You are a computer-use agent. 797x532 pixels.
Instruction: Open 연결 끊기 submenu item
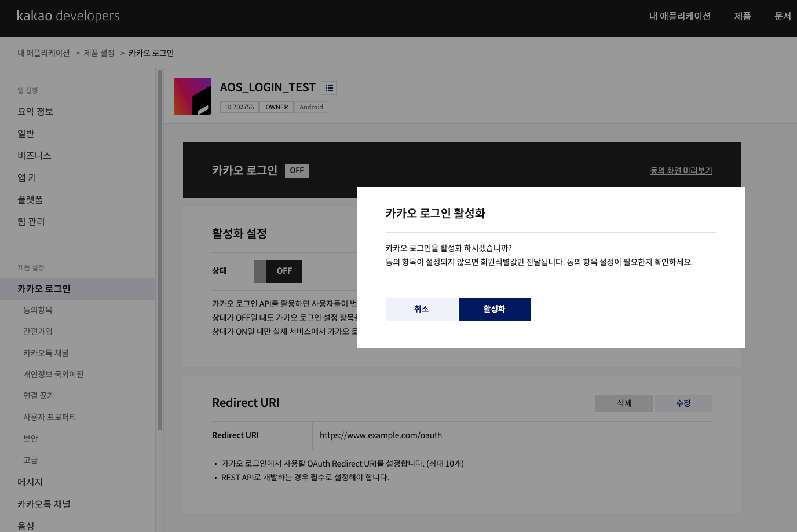(x=39, y=396)
